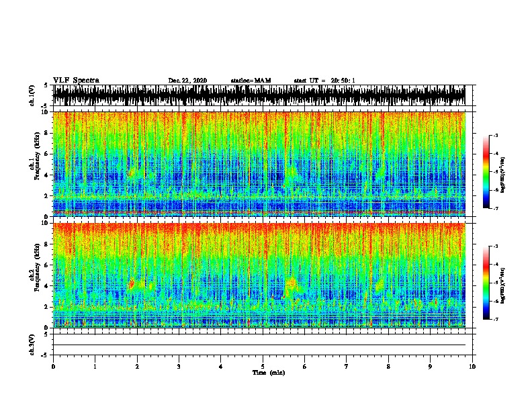Click the emission near 7.8 min at 4 kHz in ch.1

point(381,173)
